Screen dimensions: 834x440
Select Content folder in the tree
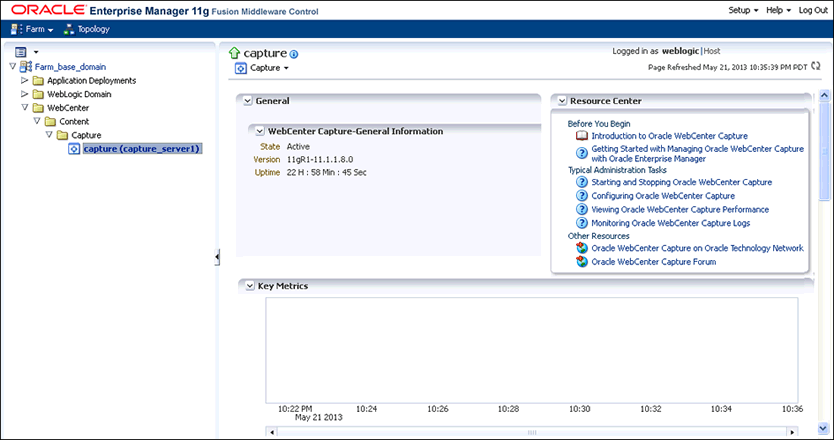(74, 122)
